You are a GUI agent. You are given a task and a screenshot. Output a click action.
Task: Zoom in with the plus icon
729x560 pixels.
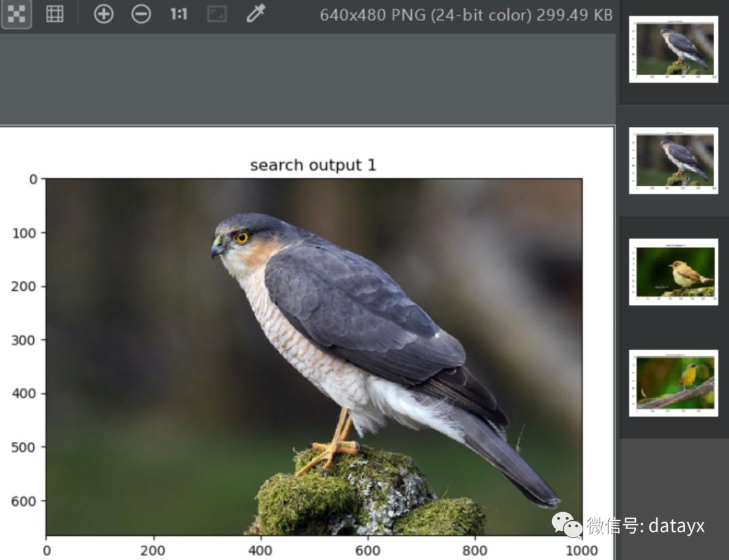click(x=103, y=14)
